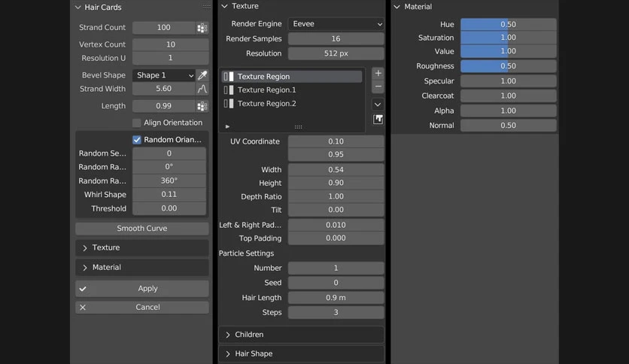This screenshot has width=629, height=364.
Task: Select the Texture Region list item
Action: [x=292, y=77]
